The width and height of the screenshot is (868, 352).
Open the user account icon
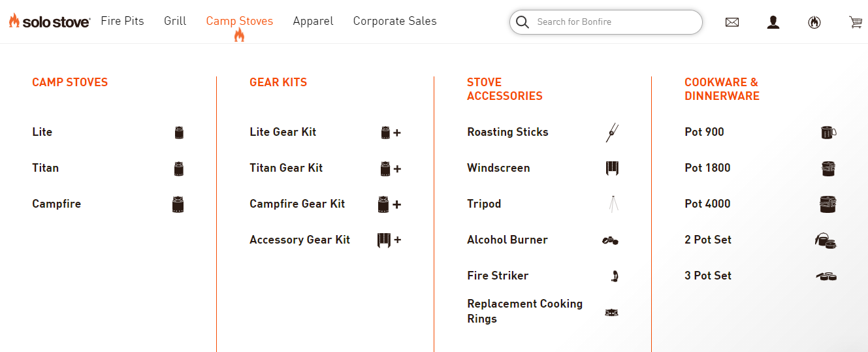773,22
